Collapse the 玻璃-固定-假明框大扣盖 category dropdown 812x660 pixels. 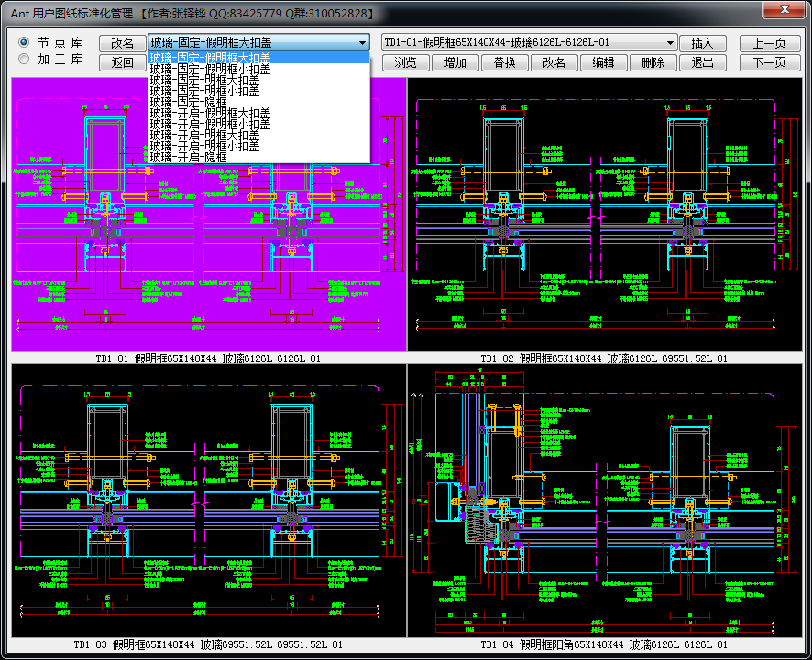tap(362, 43)
